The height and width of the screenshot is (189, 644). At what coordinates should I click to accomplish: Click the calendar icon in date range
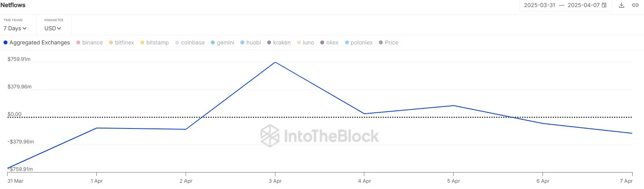(604, 5)
